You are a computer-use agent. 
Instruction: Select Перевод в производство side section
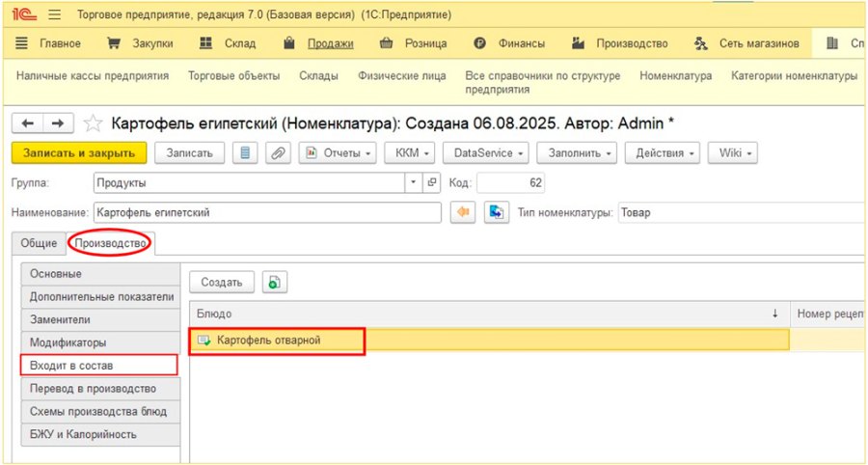pyautogui.click(x=100, y=389)
